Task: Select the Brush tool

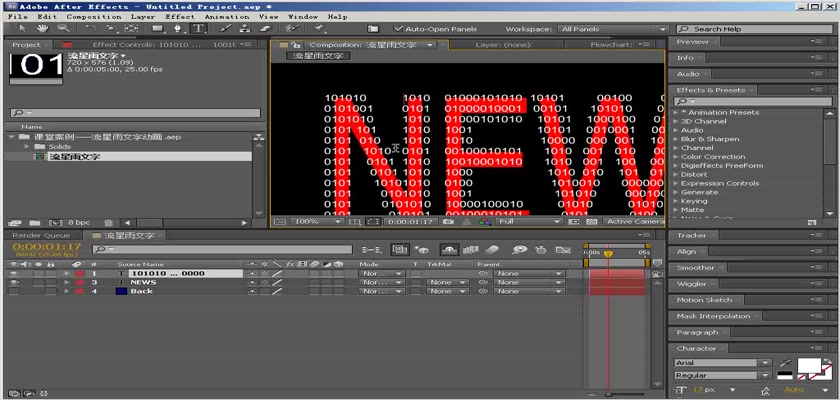Action: click(225, 28)
